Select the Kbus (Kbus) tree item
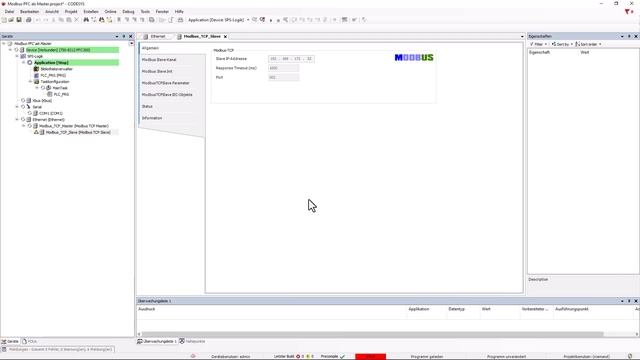This screenshot has width=640, height=360. click(x=42, y=100)
